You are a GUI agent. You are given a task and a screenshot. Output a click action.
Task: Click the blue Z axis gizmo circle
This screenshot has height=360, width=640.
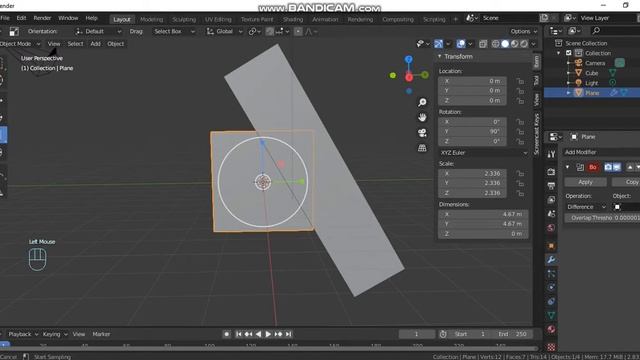pyautogui.click(x=409, y=60)
